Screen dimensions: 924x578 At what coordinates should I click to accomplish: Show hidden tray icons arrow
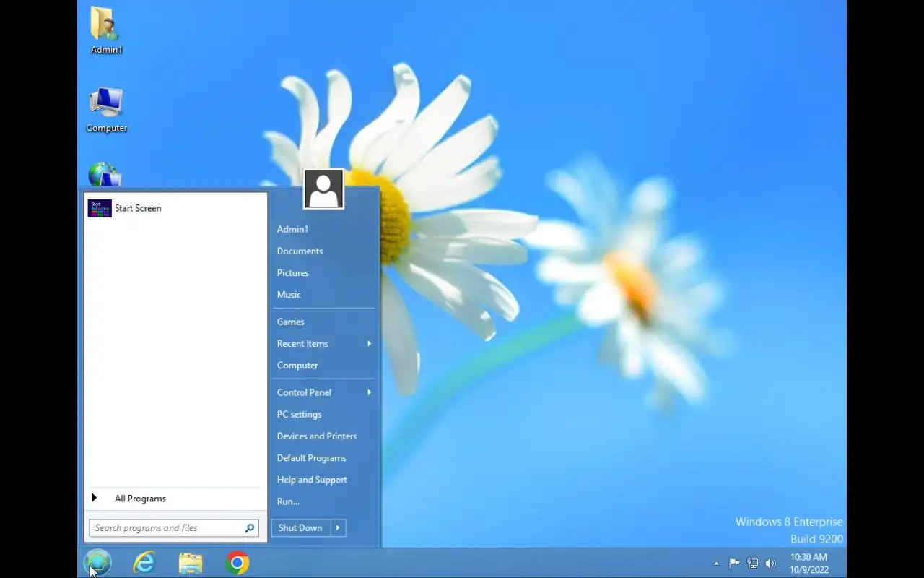(716, 564)
